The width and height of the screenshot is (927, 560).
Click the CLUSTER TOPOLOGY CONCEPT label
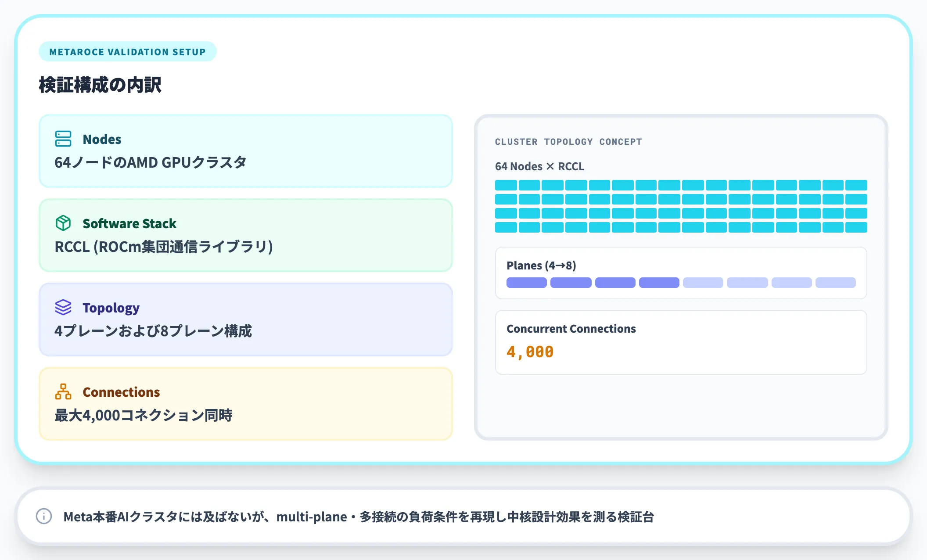(x=568, y=142)
